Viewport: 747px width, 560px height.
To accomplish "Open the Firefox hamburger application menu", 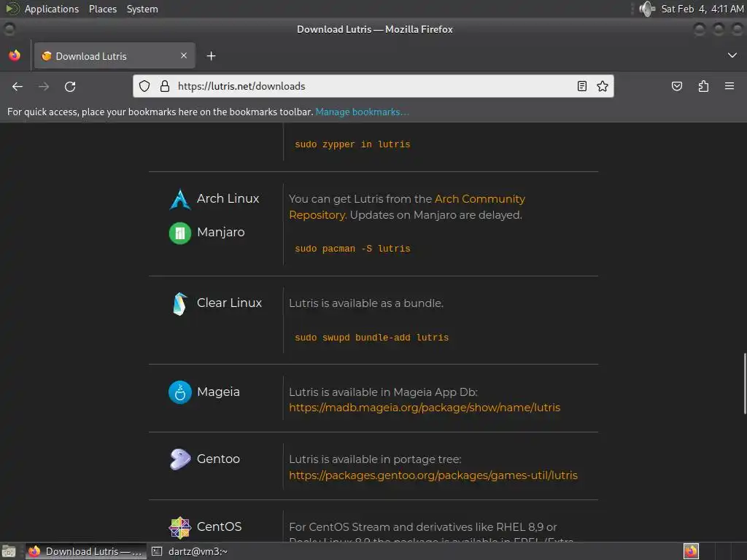I will pyautogui.click(x=729, y=86).
